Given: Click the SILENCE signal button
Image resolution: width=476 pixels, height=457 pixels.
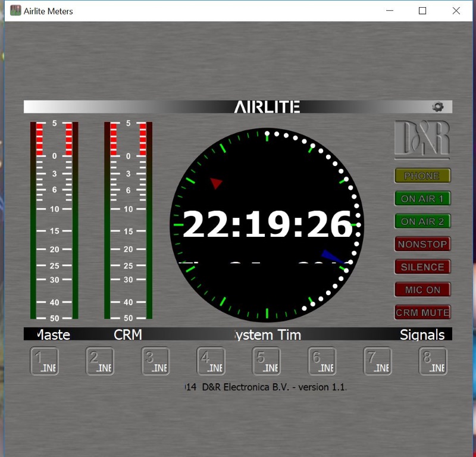Looking at the screenshot, I should [422, 267].
